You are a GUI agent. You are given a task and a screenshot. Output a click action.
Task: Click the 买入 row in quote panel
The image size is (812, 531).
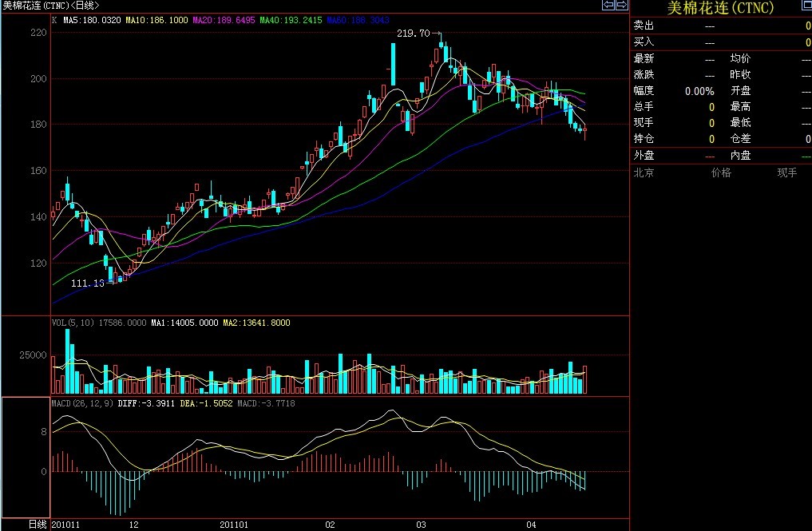point(644,42)
